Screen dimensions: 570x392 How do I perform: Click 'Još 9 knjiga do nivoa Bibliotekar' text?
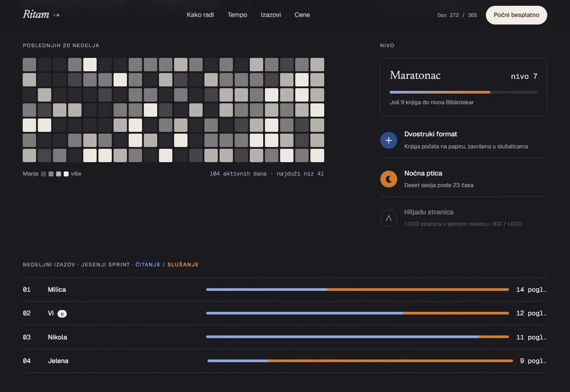tap(432, 102)
